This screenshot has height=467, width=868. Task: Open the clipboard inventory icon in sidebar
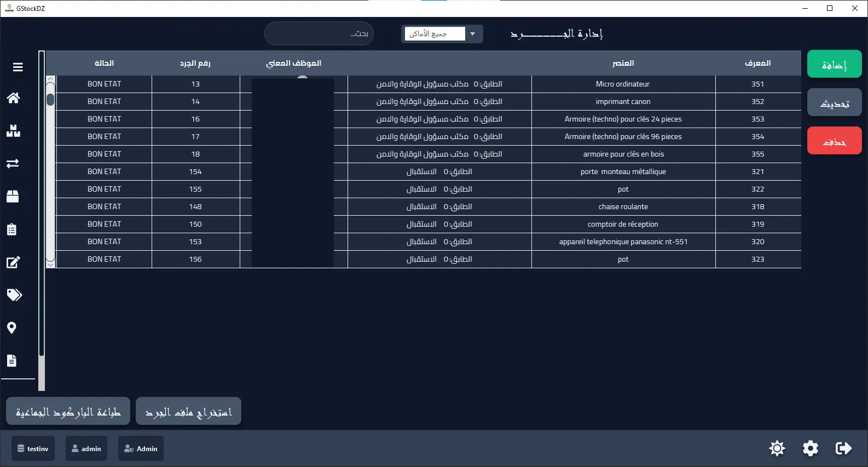click(x=11, y=229)
